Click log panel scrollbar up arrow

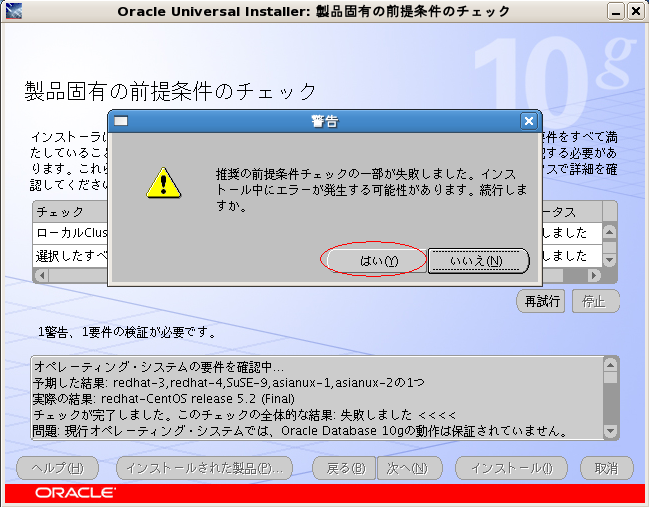click(611, 365)
